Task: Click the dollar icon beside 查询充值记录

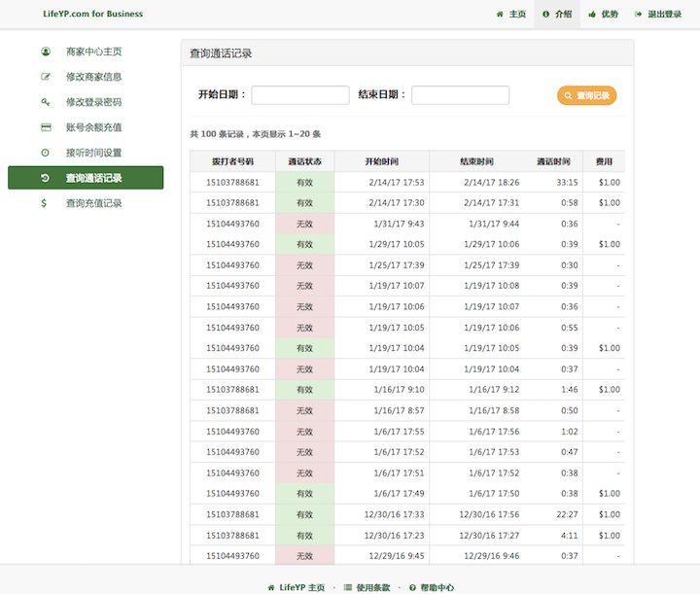Action: pyautogui.click(x=44, y=203)
